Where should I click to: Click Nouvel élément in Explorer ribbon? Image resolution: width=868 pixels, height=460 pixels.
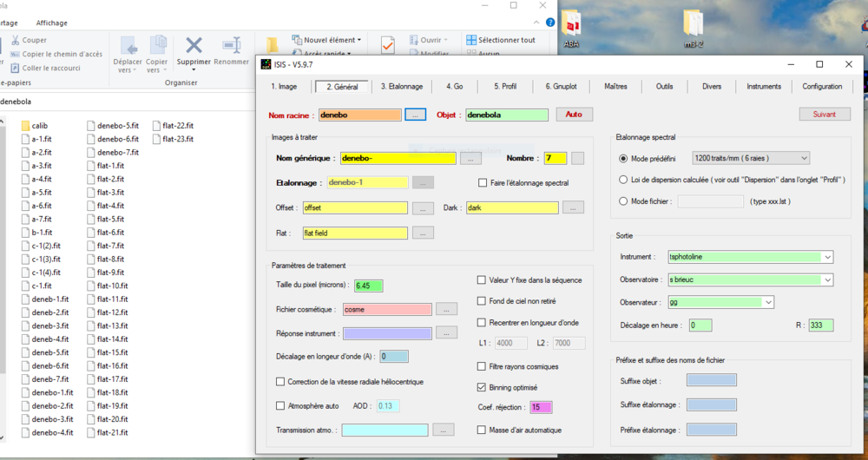tap(326, 40)
